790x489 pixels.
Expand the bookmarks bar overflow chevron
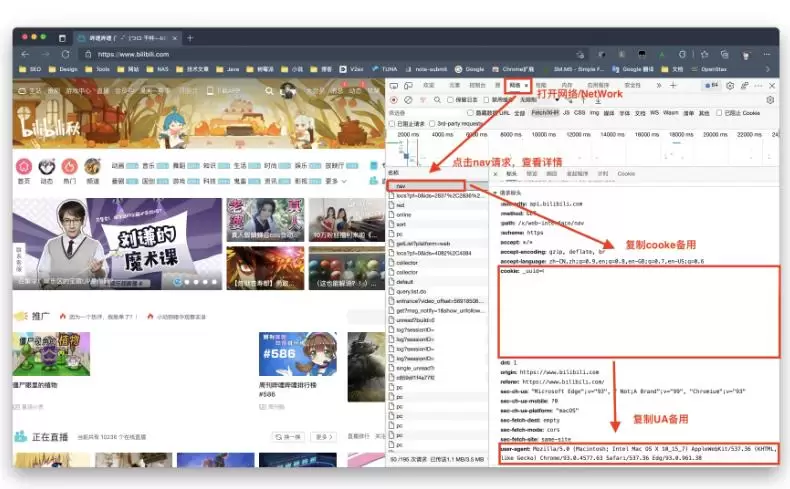[768, 69]
